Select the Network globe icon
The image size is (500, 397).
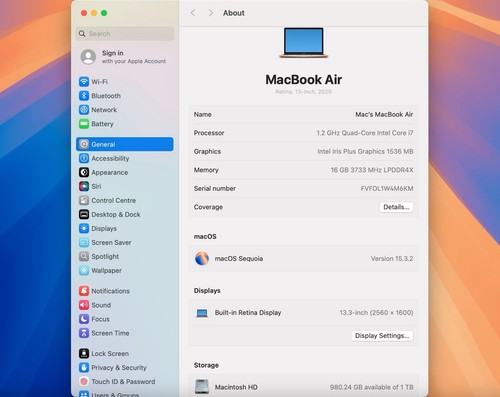84,110
